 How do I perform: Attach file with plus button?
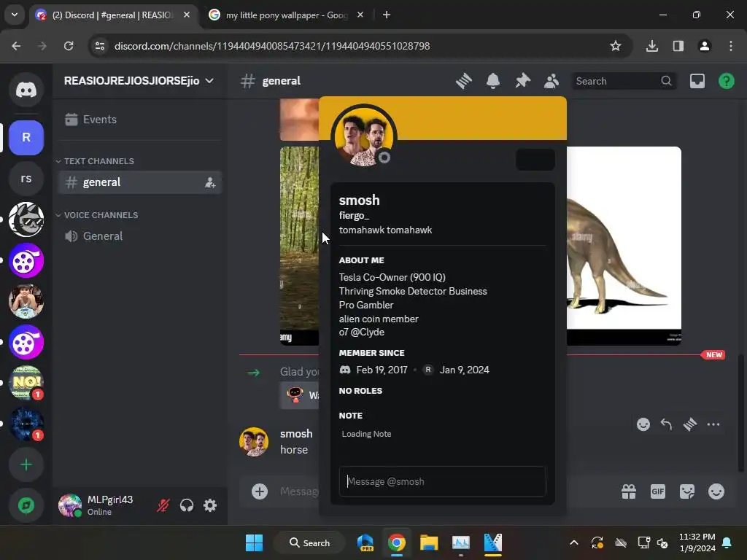260,491
